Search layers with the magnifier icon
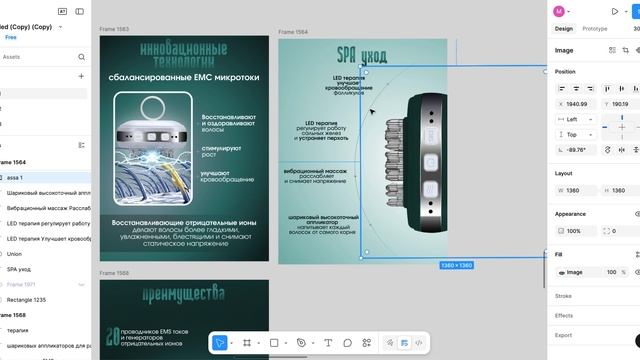640x360 pixels. (81, 57)
